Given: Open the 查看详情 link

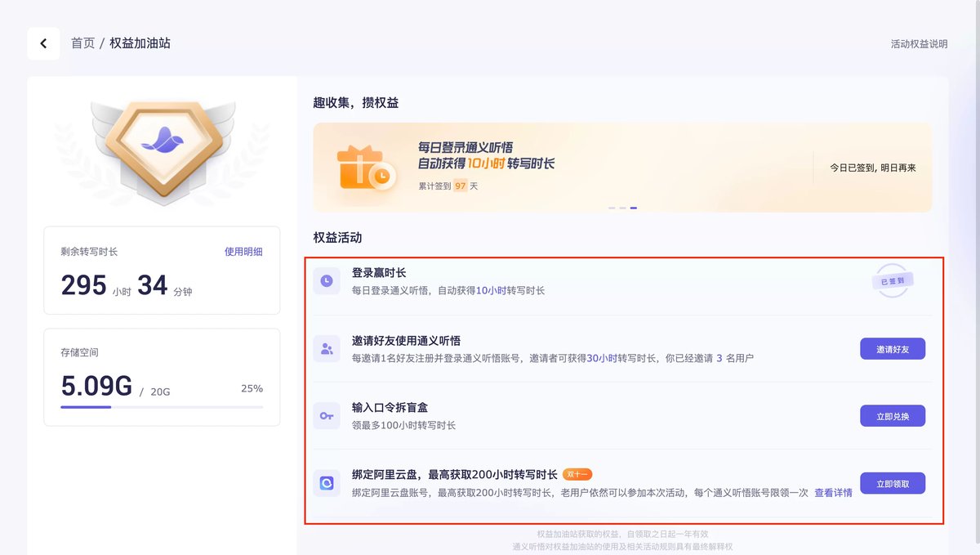Looking at the screenshot, I should 833,493.
